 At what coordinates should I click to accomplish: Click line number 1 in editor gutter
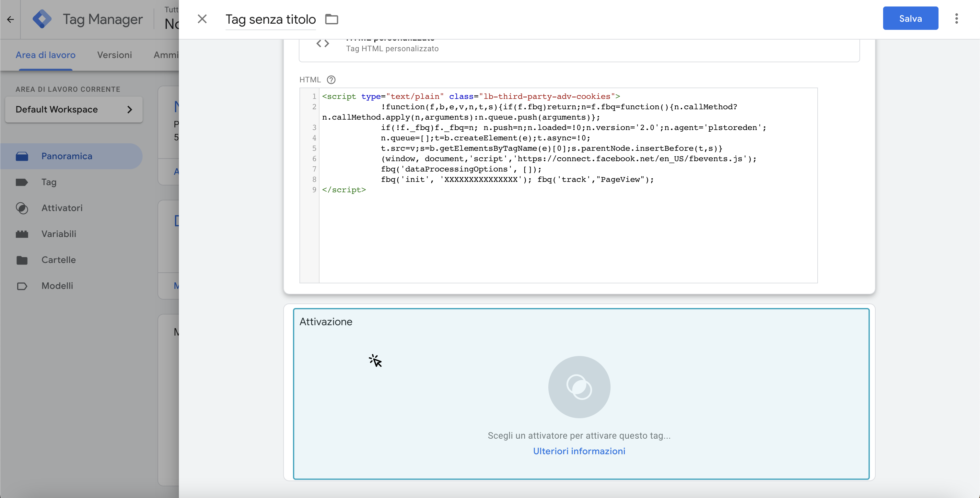(314, 96)
